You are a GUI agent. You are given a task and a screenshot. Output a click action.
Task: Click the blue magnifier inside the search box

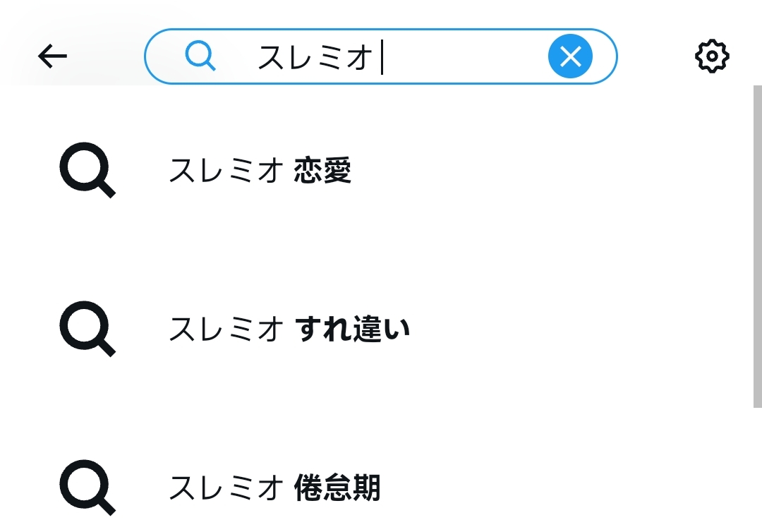pyautogui.click(x=200, y=56)
